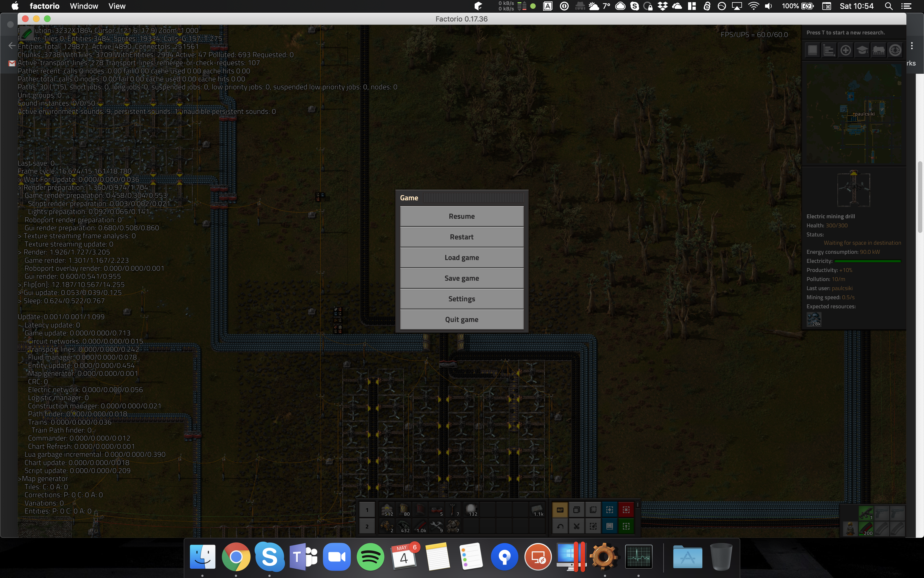Select quickbar row 2 button
Image resolution: width=924 pixels, height=578 pixels.
pyautogui.click(x=367, y=526)
